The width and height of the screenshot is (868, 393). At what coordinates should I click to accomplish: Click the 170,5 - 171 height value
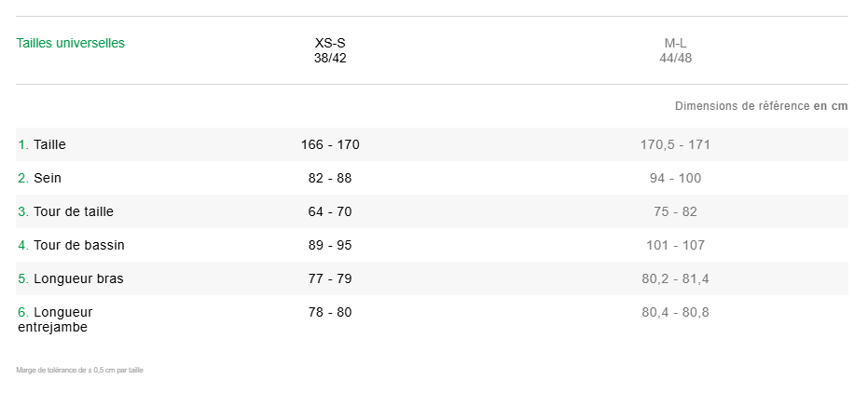click(675, 144)
